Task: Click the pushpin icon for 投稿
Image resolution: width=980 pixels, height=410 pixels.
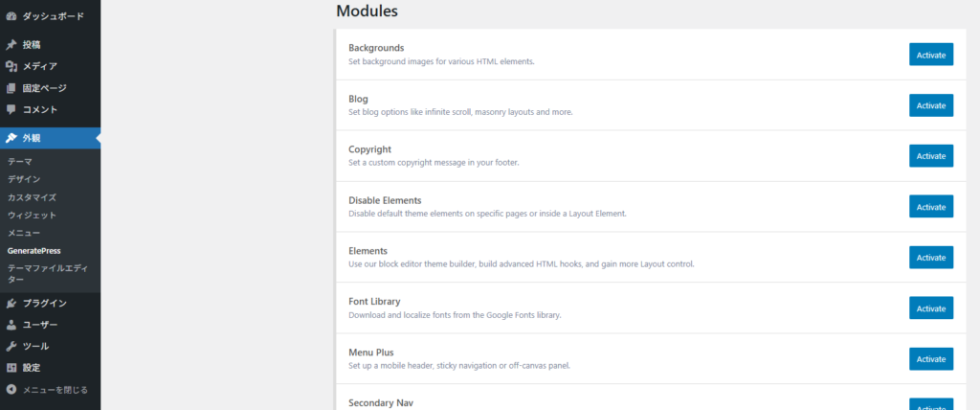Action: click(x=11, y=45)
